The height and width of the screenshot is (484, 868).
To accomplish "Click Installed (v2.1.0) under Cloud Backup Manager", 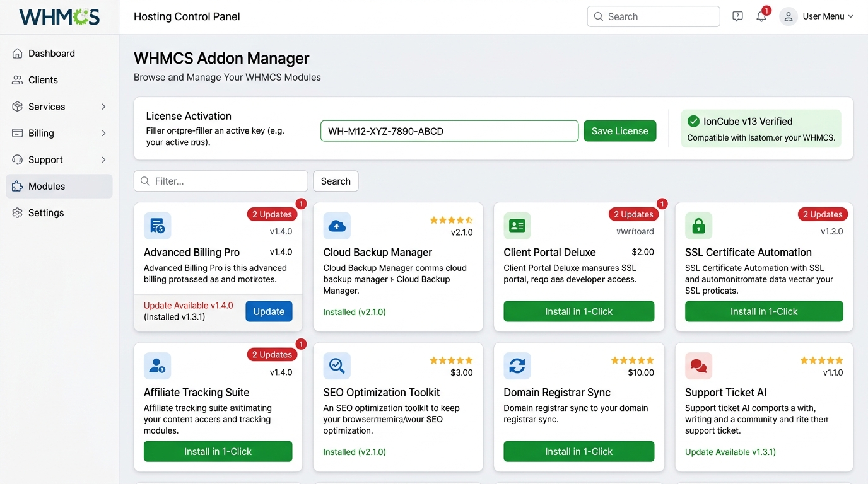I will (x=355, y=312).
